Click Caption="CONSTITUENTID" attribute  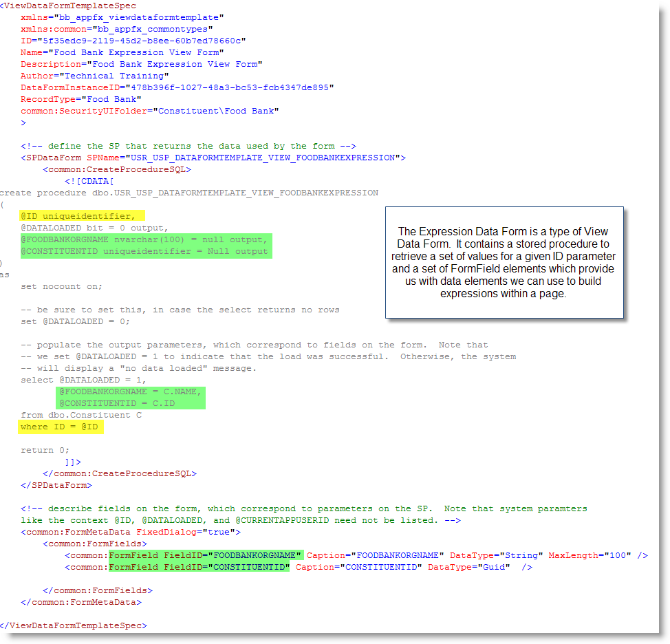358,567
